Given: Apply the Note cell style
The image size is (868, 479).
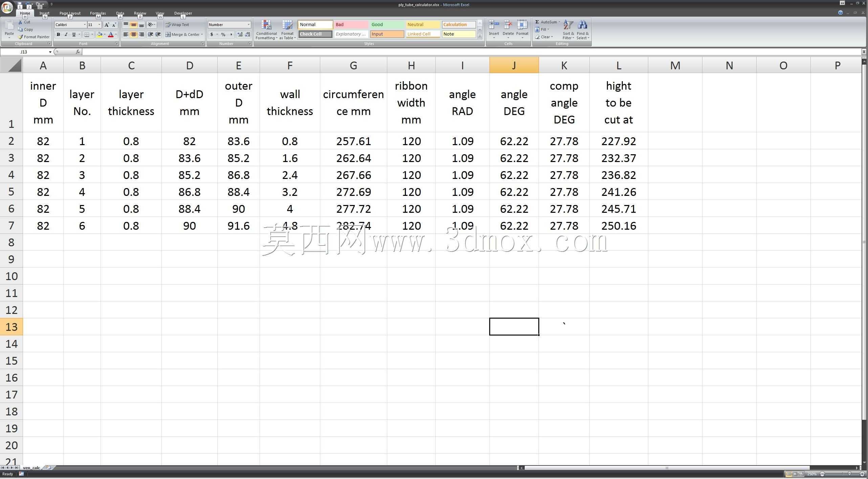Looking at the screenshot, I should (x=459, y=34).
